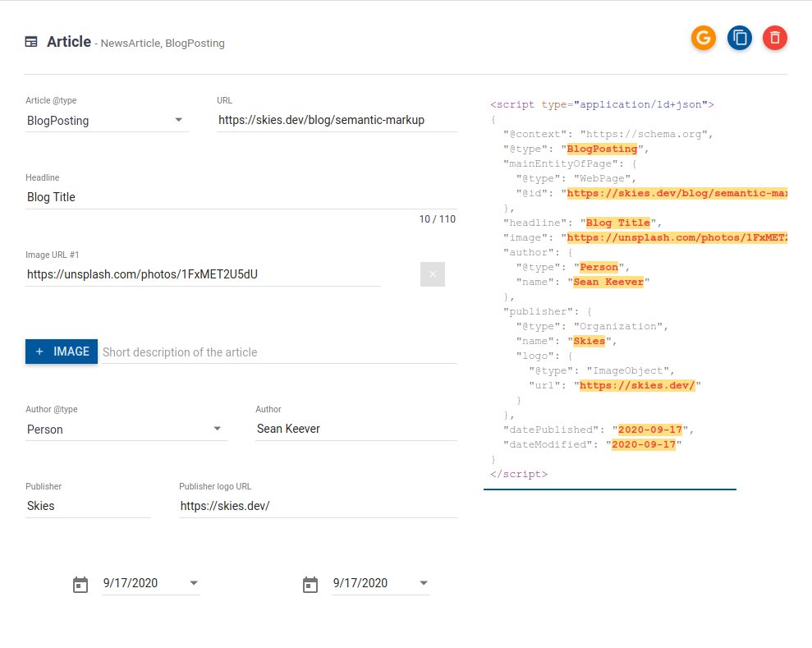Open the Author @type dropdown
812x648 pixels.
tap(218, 429)
